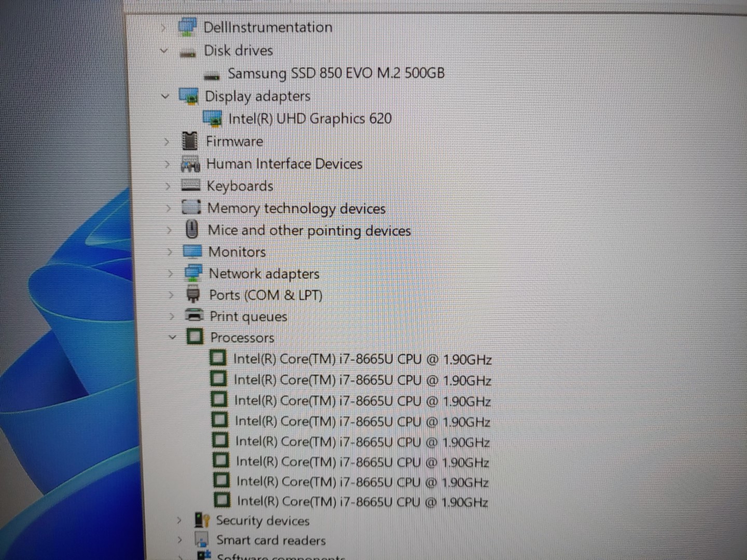Click the Display adapters category icon
The image size is (747, 560).
pyautogui.click(x=188, y=96)
